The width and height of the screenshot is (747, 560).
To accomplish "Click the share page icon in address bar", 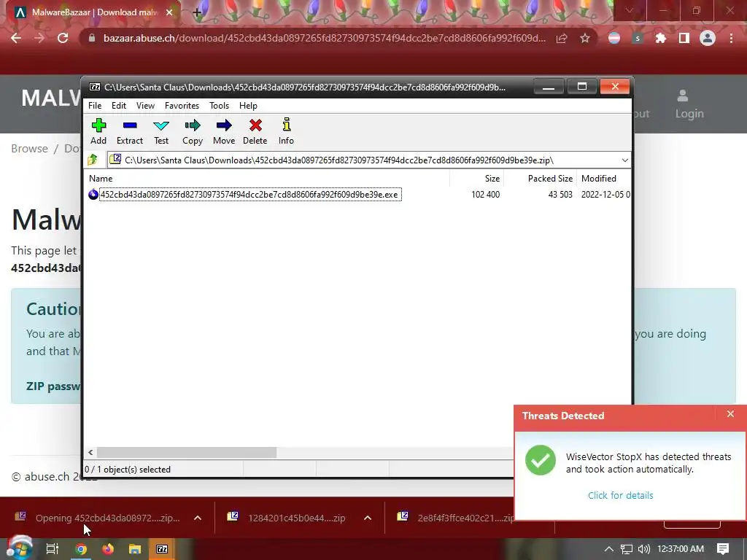I will pos(562,38).
